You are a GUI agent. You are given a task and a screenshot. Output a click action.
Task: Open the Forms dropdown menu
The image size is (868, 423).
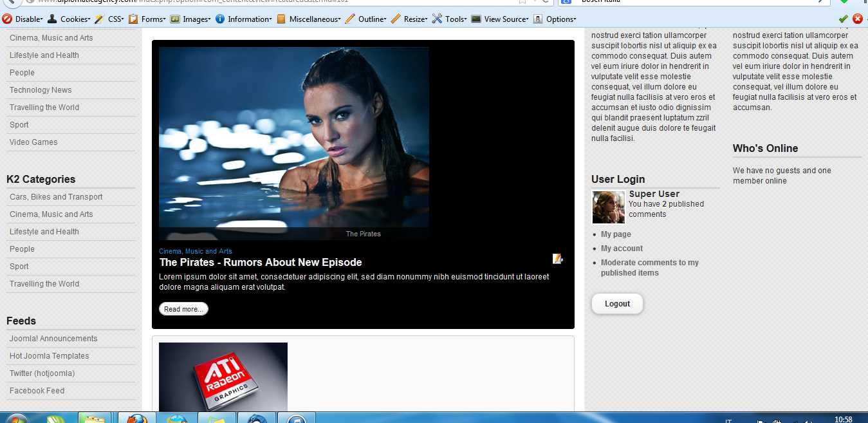147,19
